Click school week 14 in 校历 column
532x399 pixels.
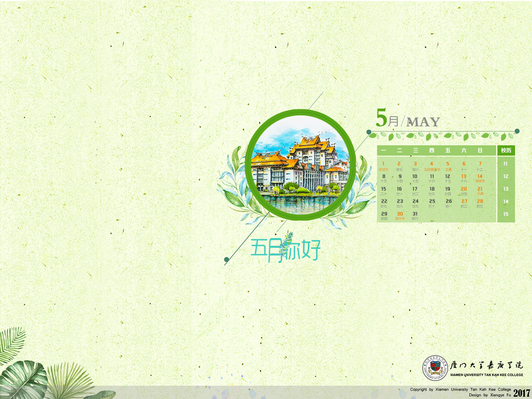coord(506,201)
